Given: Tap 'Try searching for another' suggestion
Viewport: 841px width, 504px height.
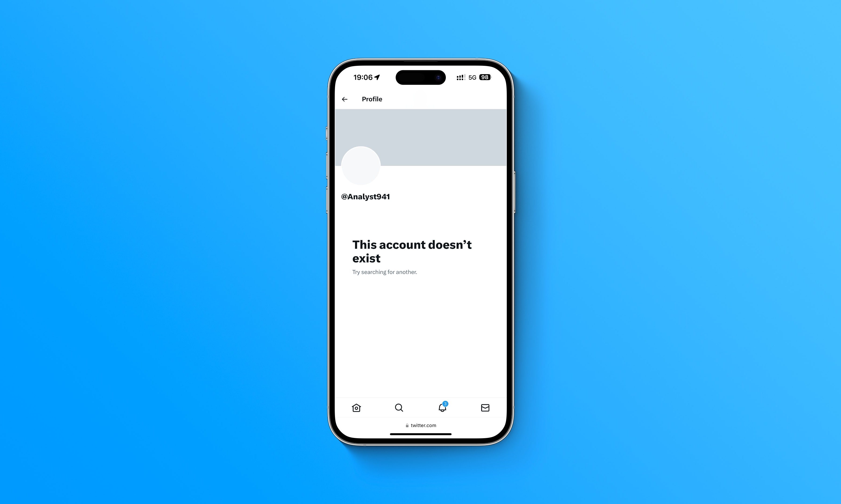Looking at the screenshot, I should 384,272.
